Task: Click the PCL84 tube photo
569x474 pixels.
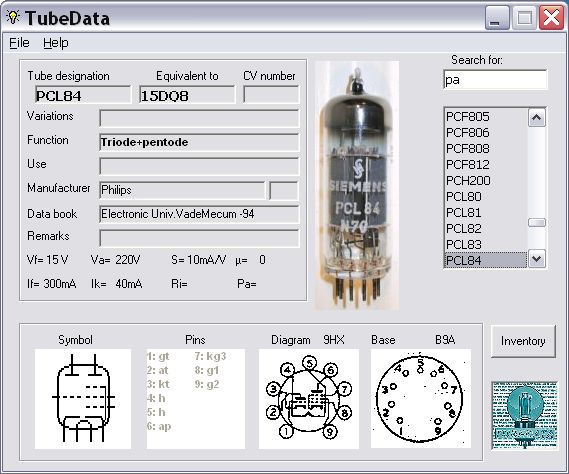Action: tap(357, 185)
